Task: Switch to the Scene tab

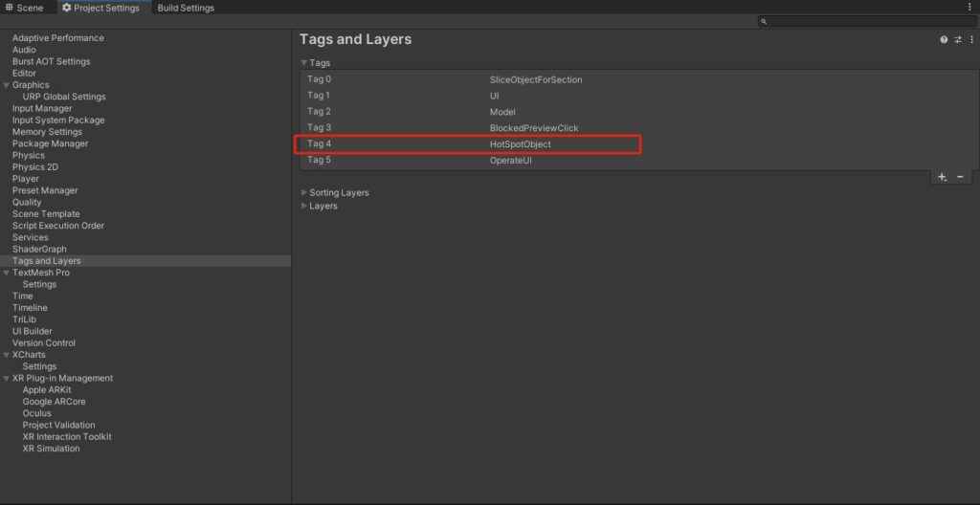Action: [x=25, y=8]
